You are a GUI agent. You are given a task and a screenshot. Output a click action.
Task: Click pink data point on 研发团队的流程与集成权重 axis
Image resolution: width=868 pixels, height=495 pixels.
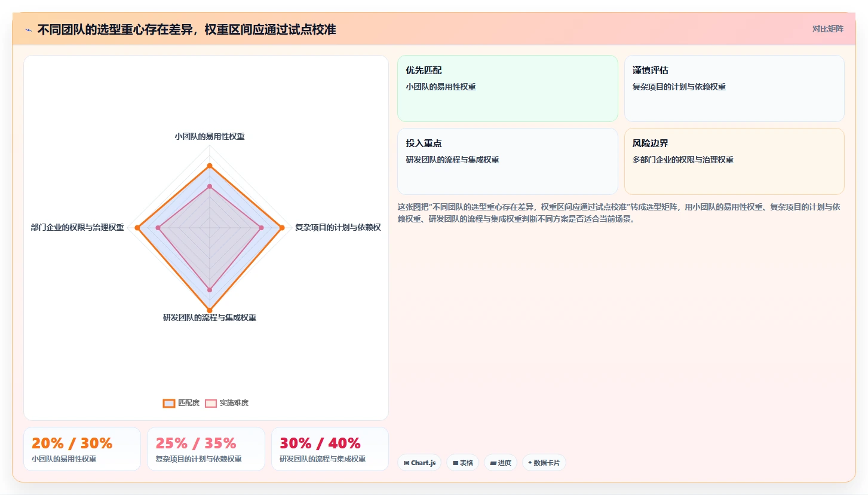click(x=210, y=289)
